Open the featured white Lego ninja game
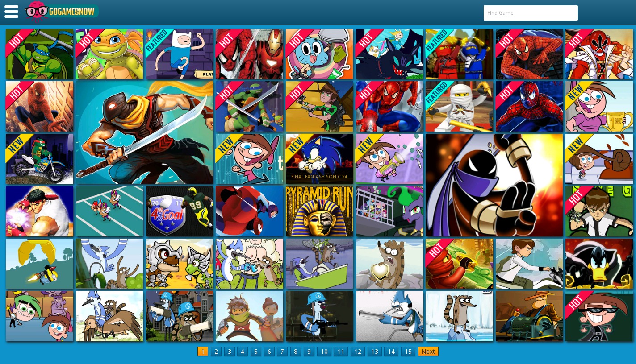636x364 pixels. coord(459,107)
